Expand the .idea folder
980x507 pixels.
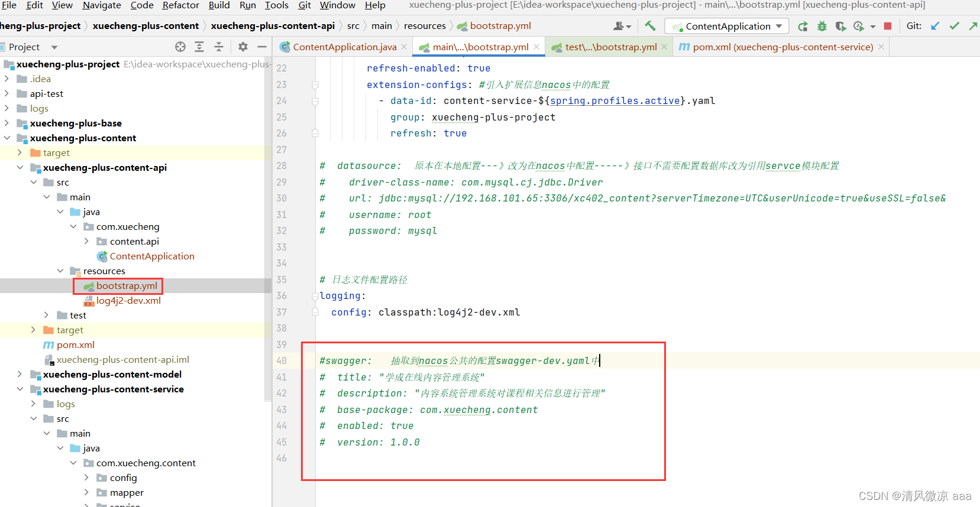[x=7, y=79]
